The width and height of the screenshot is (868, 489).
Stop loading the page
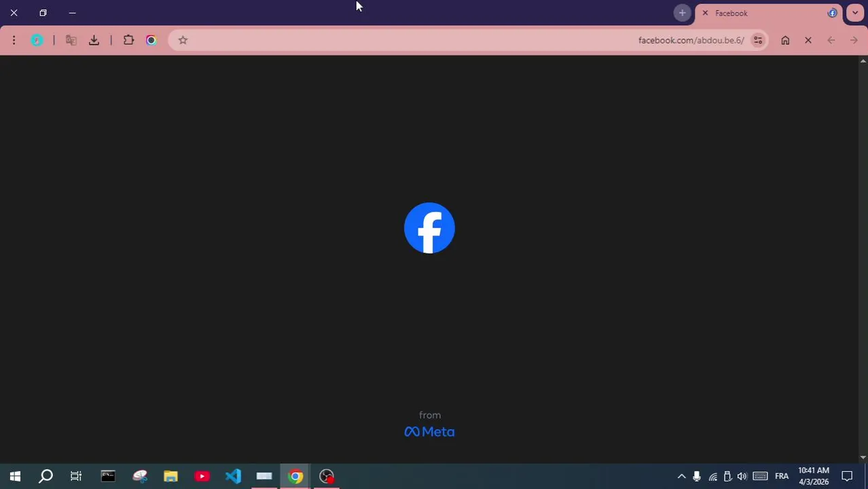pyautogui.click(x=808, y=40)
